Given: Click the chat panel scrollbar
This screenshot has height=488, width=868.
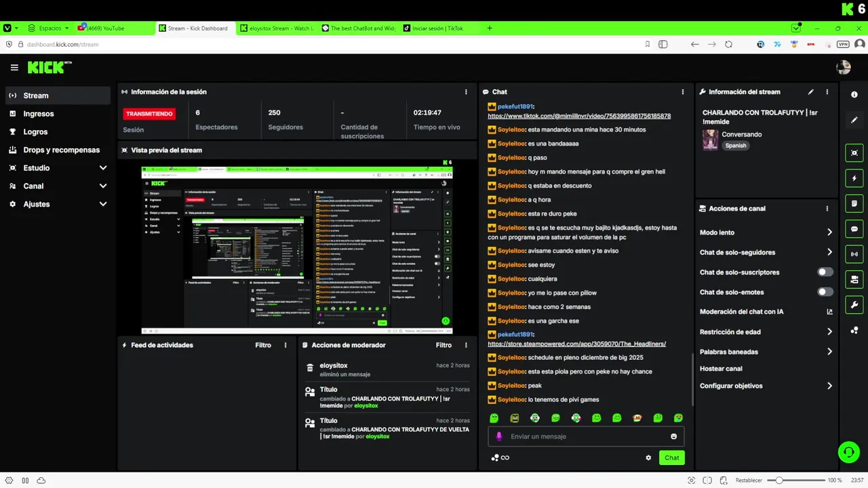Looking at the screenshot, I should tap(692, 380).
